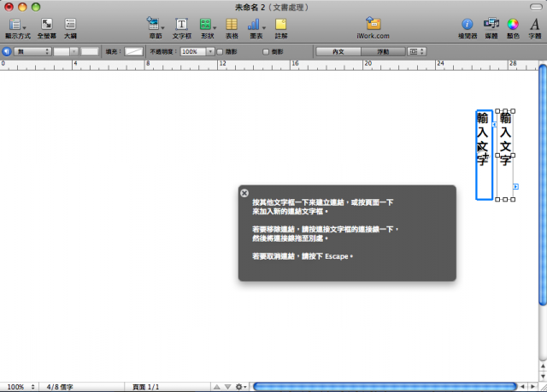Enable the 倒影 reflection checkbox
Viewport: 547px width, 392px height.
(x=266, y=52)
